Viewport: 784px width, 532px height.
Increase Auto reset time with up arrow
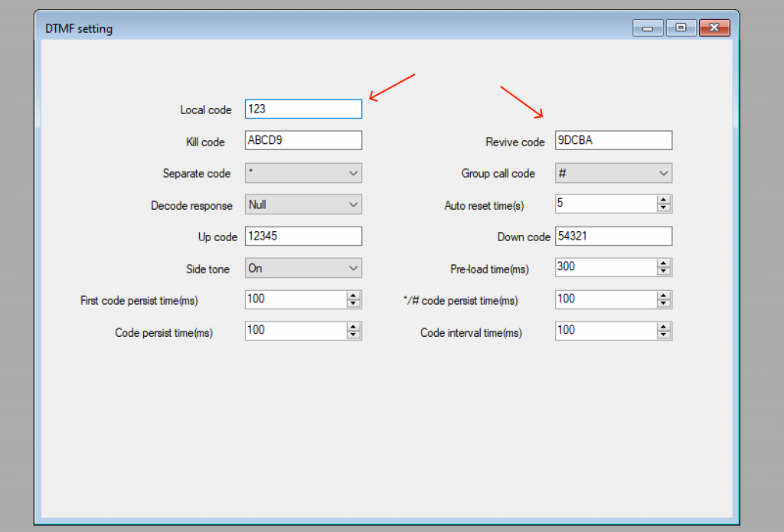tap(664, 201)
